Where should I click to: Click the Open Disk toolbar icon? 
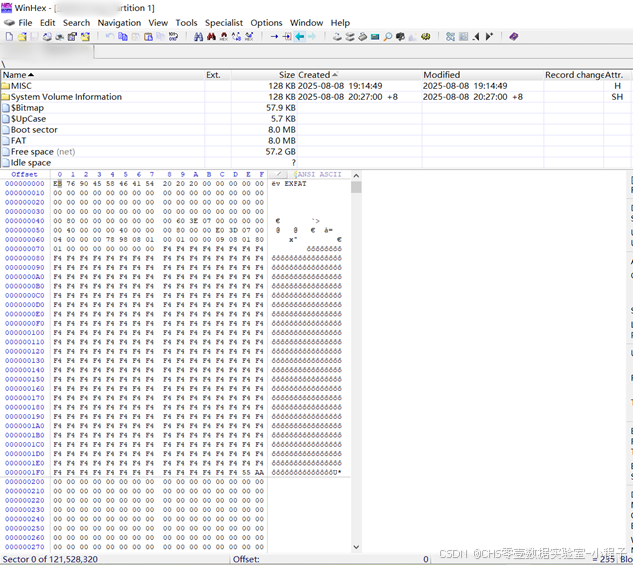[337, 37]
